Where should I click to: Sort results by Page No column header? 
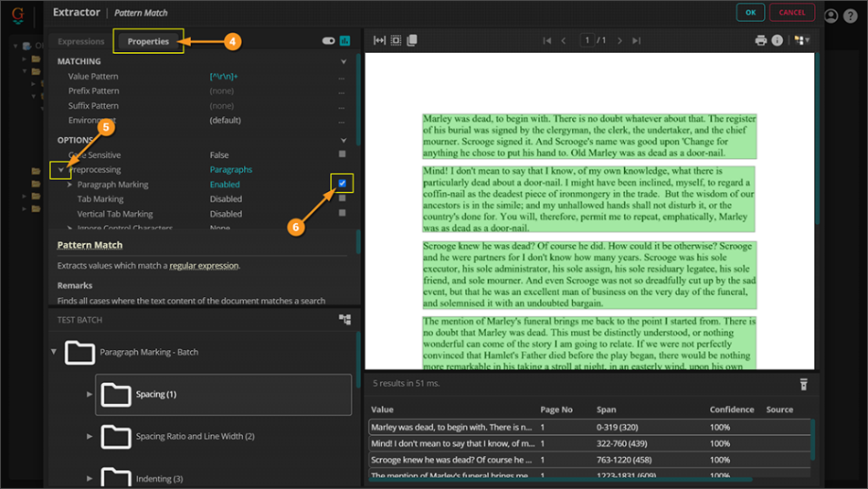pos(556,409)
